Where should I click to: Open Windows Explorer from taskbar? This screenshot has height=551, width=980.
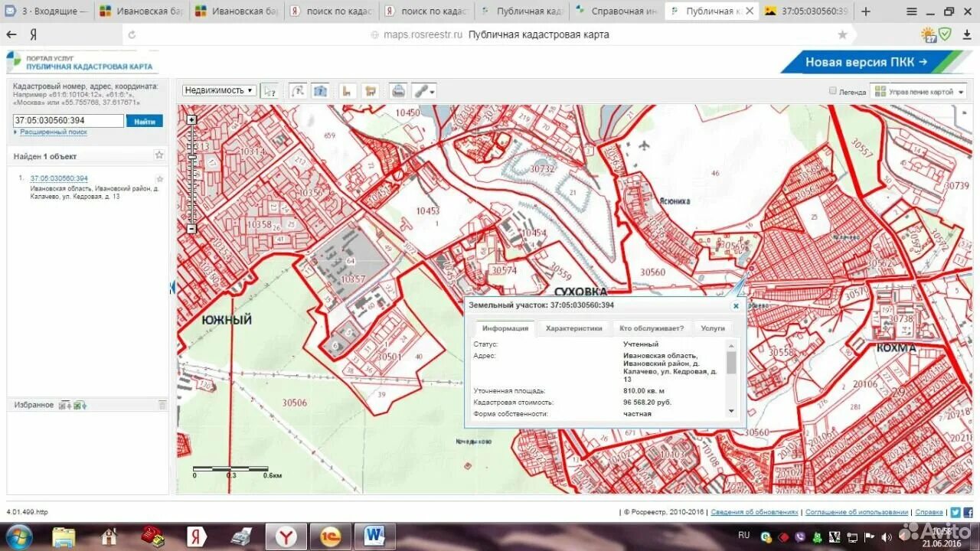64,536
